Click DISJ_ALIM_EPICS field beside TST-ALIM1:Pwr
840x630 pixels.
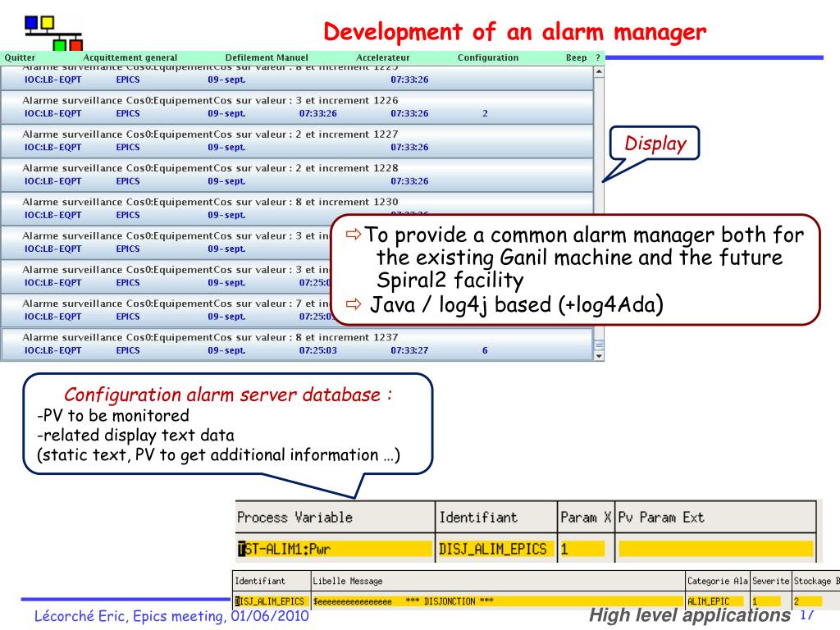pyautogui.click(x=496, y=549)
